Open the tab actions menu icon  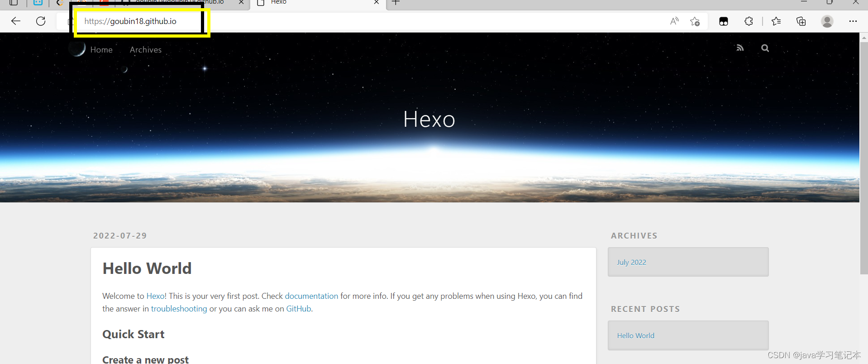coord(14,2)
